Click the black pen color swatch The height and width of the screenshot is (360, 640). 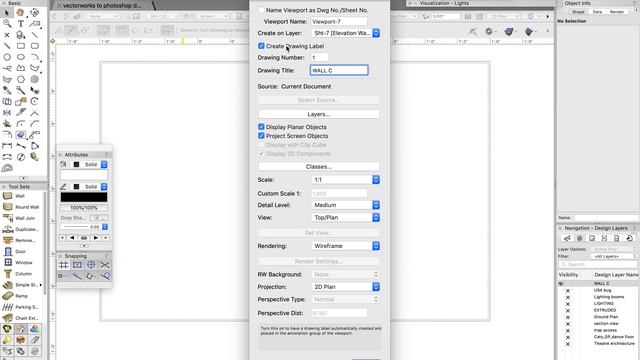click(x=84, y=197)
